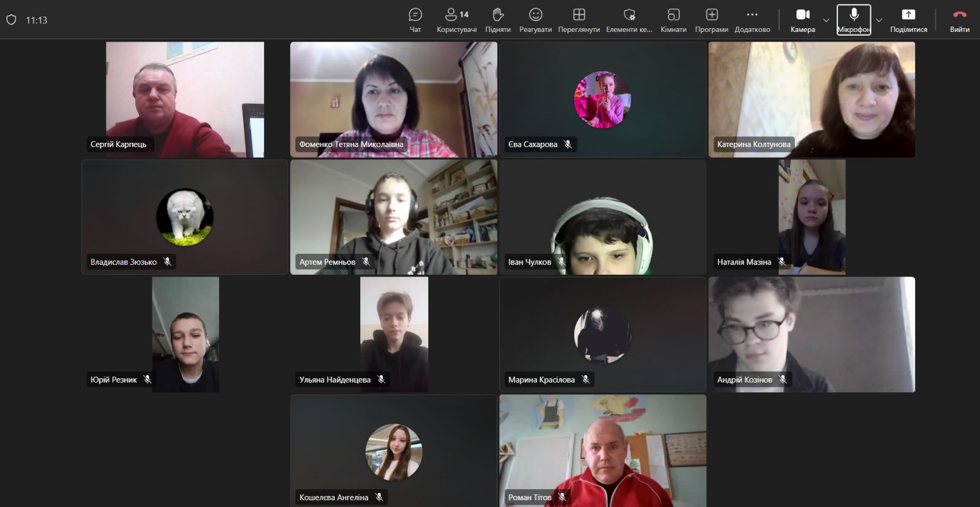Screen dimensions: 980x507
Task: Expand the camera options dropdown arrow
Action: 826,20
